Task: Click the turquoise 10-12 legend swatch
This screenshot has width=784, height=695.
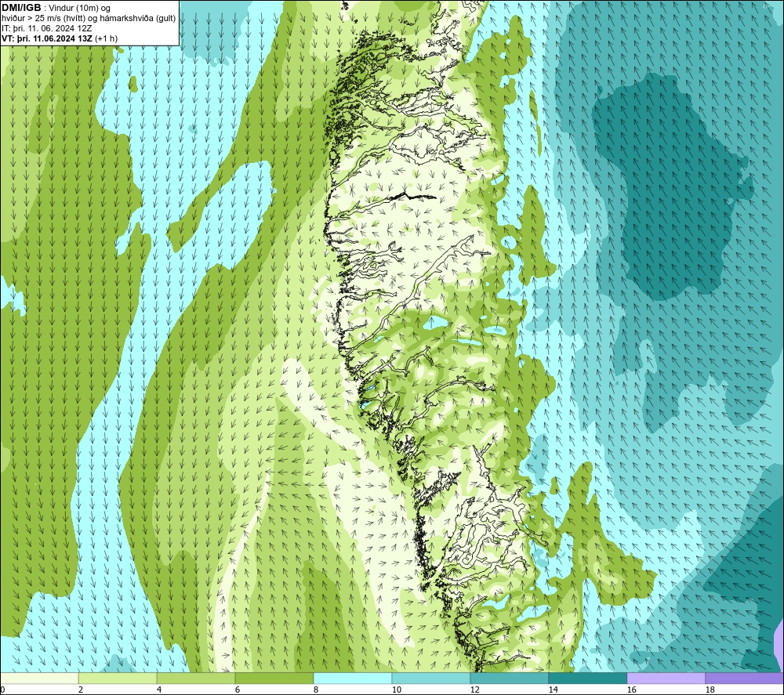Action: tap(430, 678)
